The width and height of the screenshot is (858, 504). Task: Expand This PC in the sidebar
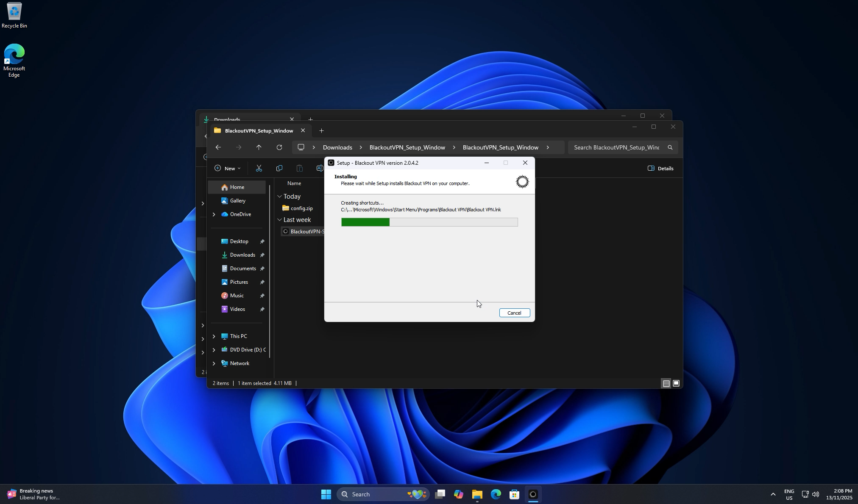tap(214, 336)
